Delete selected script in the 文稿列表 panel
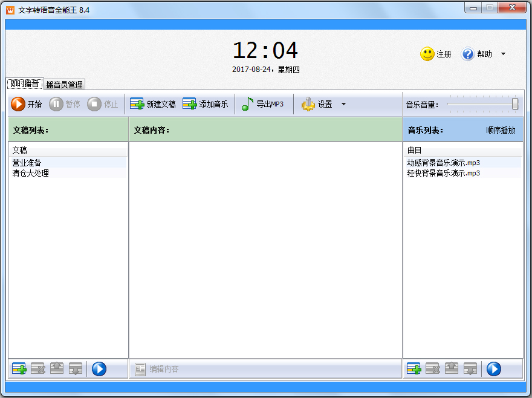 click(x=38, y=368)
